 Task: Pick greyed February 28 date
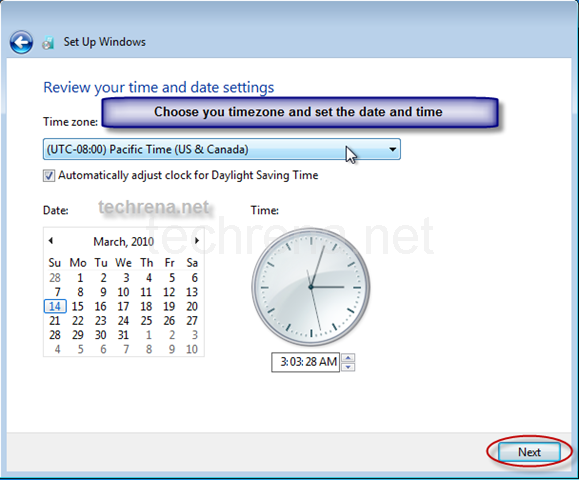55,278
